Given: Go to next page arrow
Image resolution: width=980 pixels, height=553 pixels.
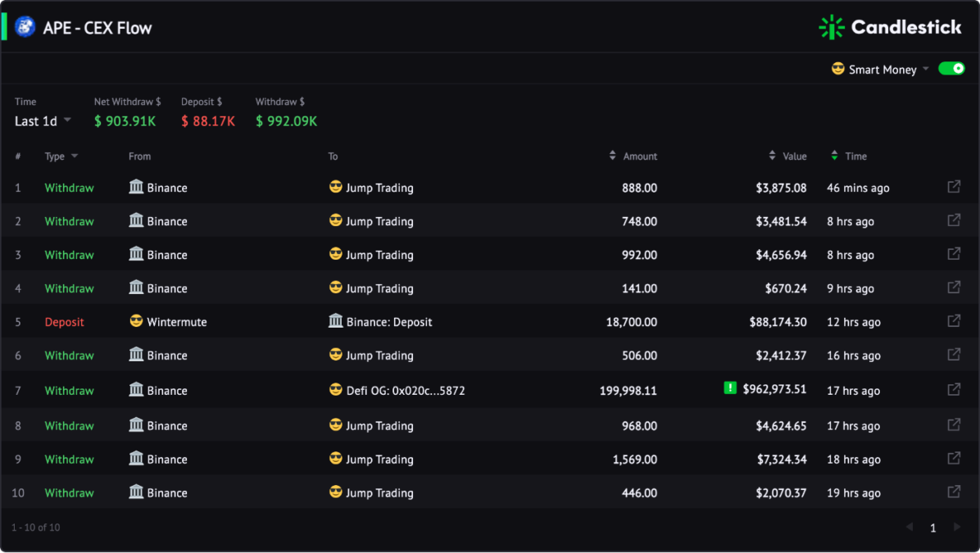Looking at the screenshot, I should pos(957,528).
